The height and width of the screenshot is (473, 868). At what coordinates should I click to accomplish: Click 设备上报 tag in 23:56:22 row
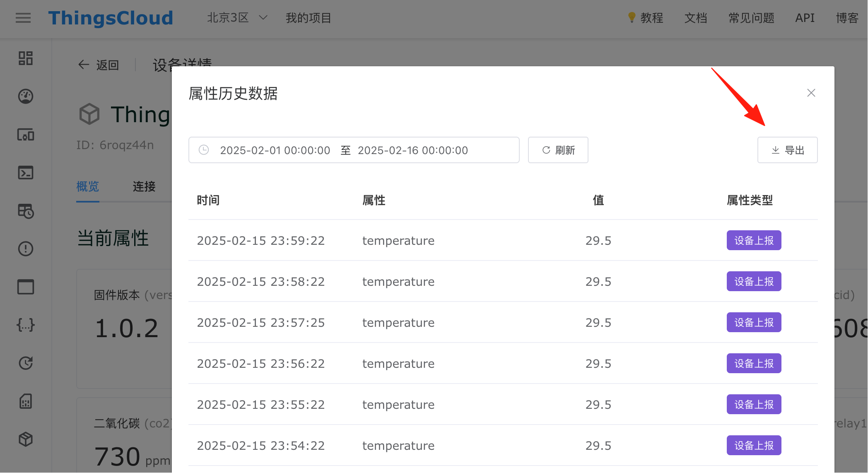754,363
